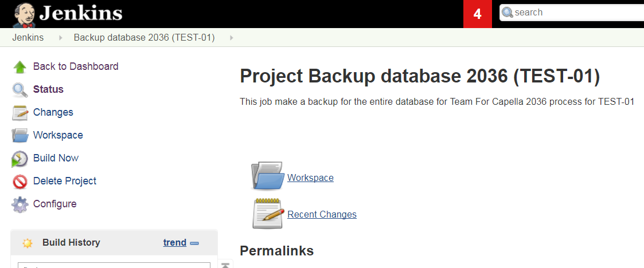Click the large Recent Changes notepad icon
644x268 pixels.
[x=268, y=214]
